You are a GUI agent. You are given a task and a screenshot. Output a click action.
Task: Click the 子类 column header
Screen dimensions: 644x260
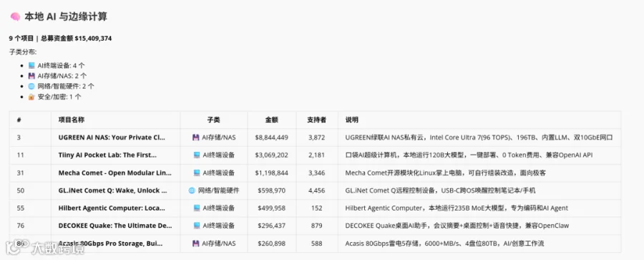click(213, 120)
